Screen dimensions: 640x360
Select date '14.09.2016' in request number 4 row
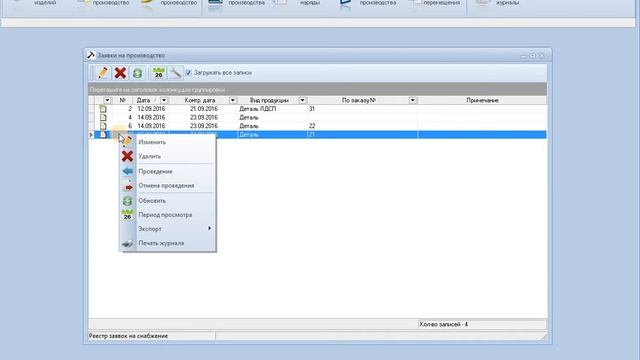pyautogui.click(x=151, y=117)
